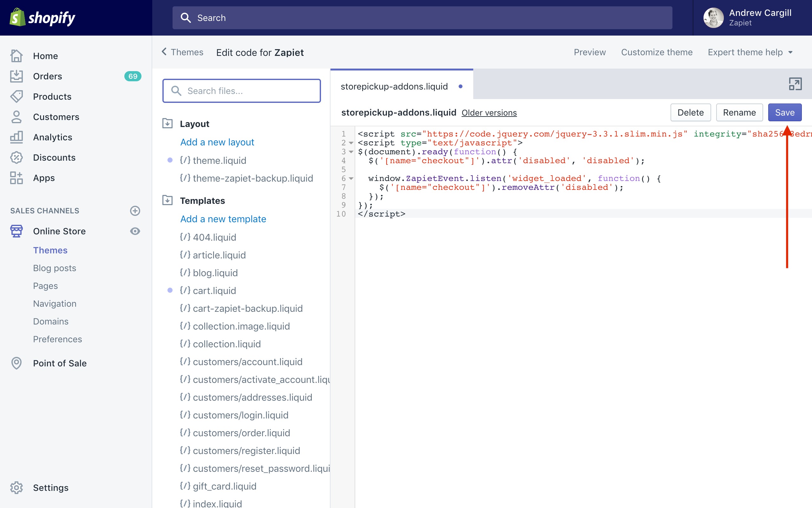This screenshot has width=812, height=508.
Task: View online store eye icon
Action: pos(135,231)
